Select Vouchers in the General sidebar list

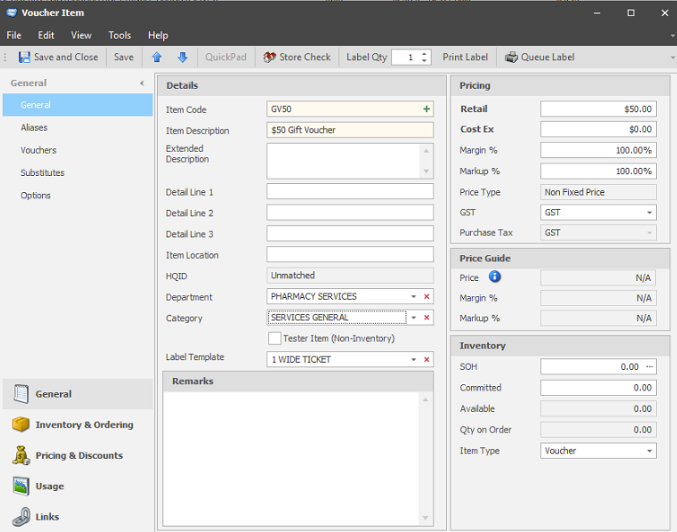click(x=38, y=150)
